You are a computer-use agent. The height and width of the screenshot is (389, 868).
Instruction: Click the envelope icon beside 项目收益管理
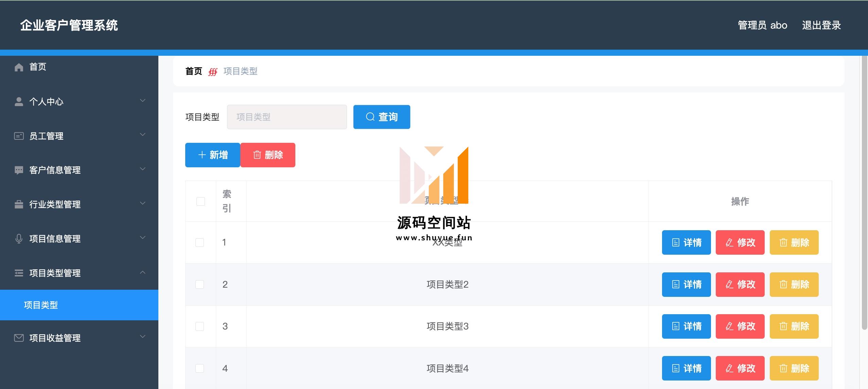coord(19,338)
